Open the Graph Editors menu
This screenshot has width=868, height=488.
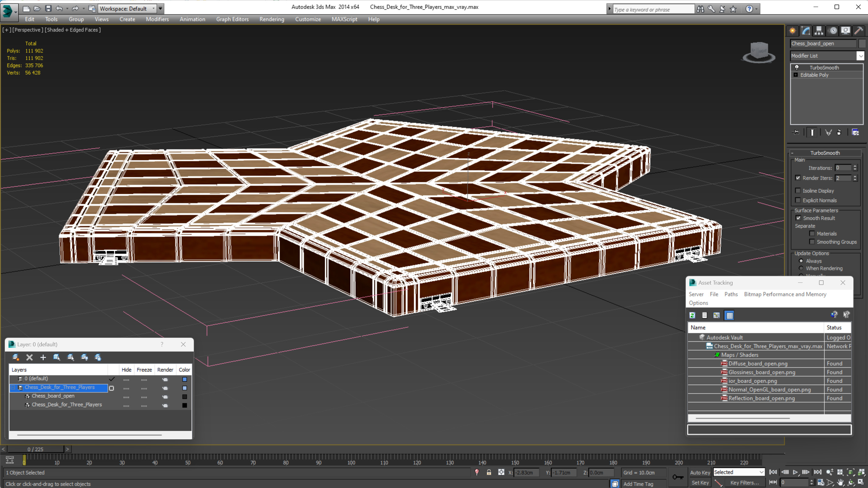[232, 19]
